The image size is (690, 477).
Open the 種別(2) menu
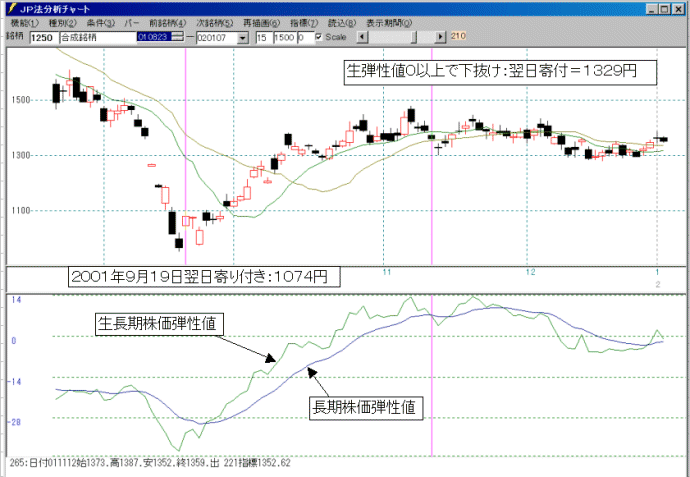pyautogui.click(x=62, y=23)
